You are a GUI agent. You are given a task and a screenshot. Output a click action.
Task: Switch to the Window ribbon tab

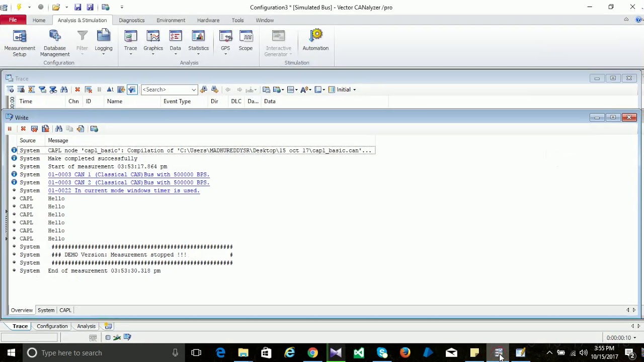265,20
